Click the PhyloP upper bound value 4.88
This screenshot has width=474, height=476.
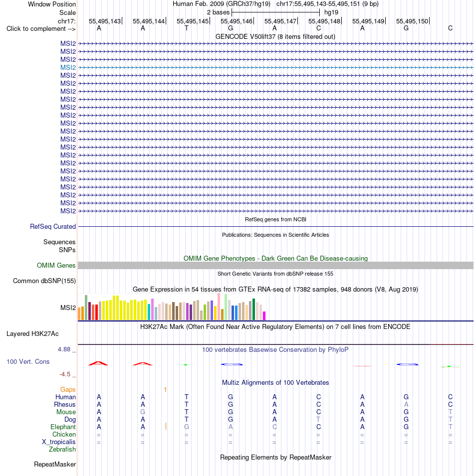(x=64, y=349)
